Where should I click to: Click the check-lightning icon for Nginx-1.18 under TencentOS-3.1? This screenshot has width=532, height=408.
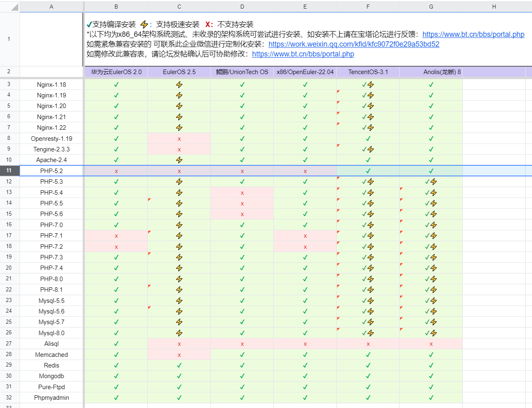[x=368, y=85]
